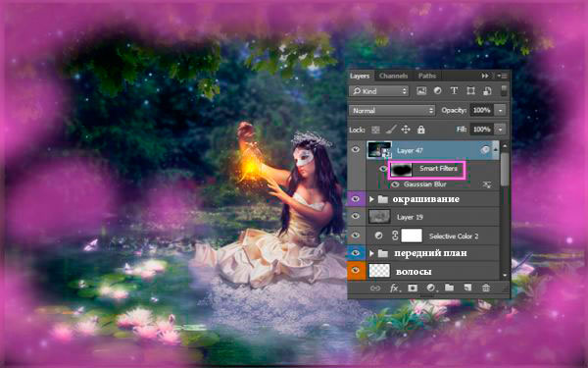Filter layers by type layers icon
Screen dimensions: 588x368
point(454,91)
